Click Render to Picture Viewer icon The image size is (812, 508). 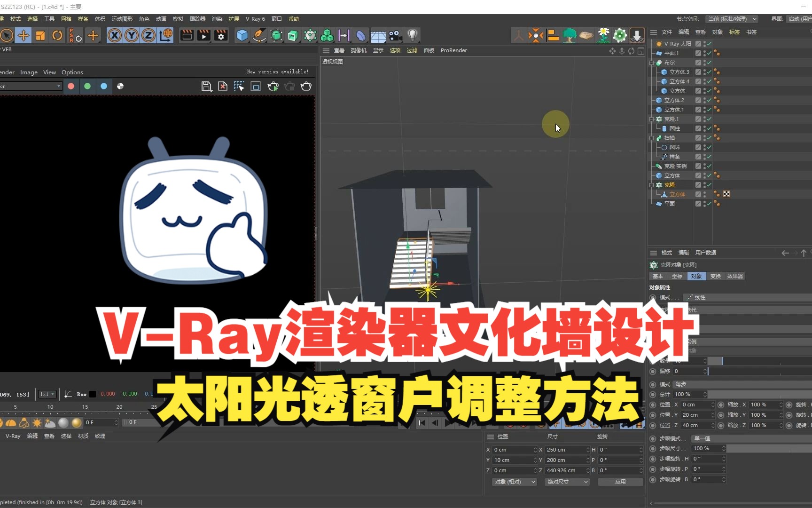[204, 35]
